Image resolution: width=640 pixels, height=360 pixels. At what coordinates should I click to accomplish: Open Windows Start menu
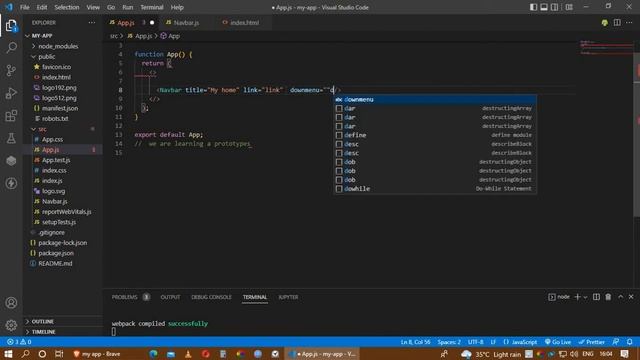[8, 354]
